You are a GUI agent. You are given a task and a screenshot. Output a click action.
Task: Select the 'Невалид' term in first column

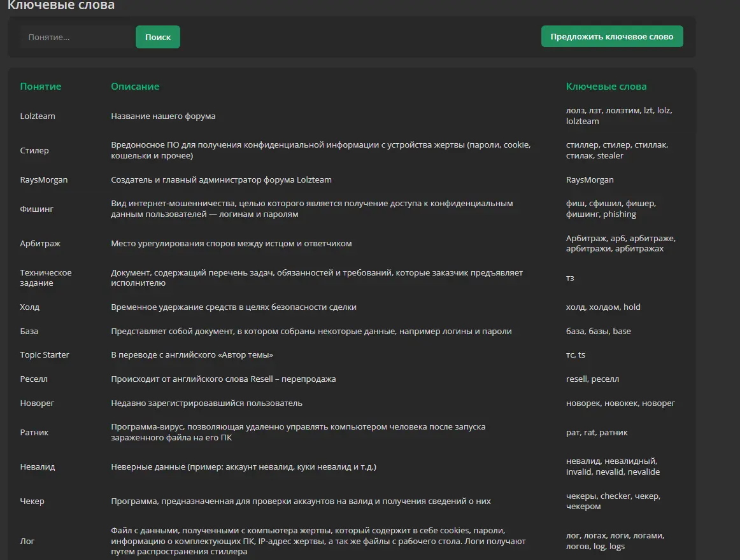point(38,467)
